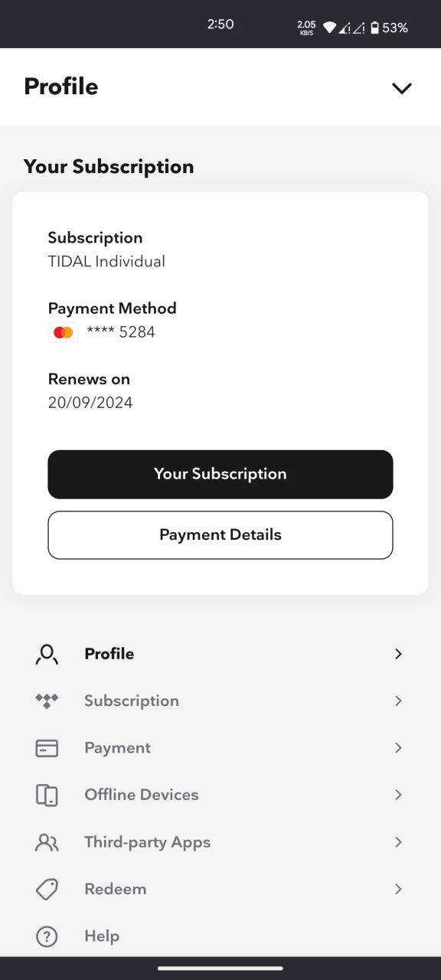Tap the Mastercard logo icon
This screenshot has height=980, width=441.
point(64,332)
